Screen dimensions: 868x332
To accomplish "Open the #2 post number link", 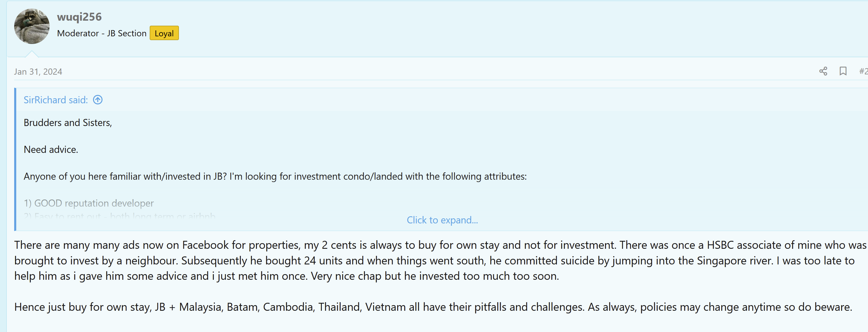I will [863, 71].
